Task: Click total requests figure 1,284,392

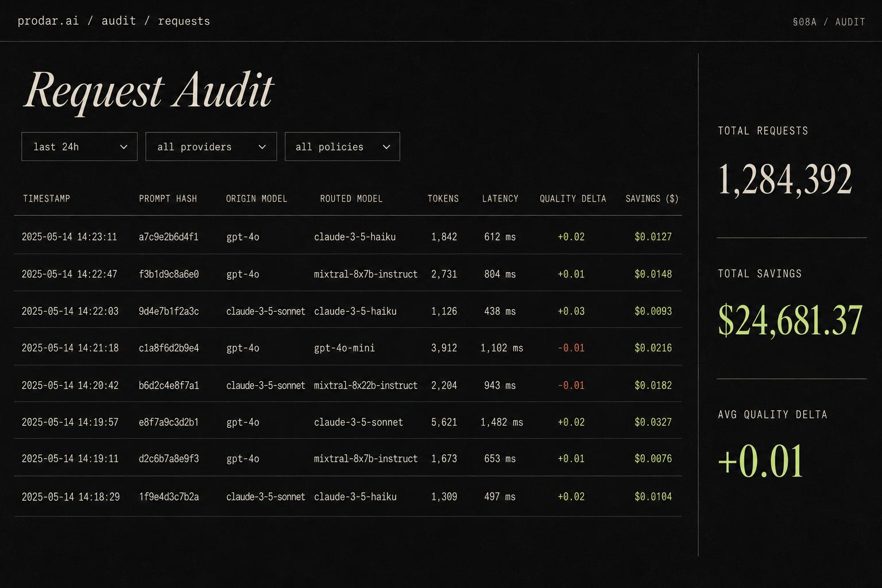Action: tap(784, 179)
